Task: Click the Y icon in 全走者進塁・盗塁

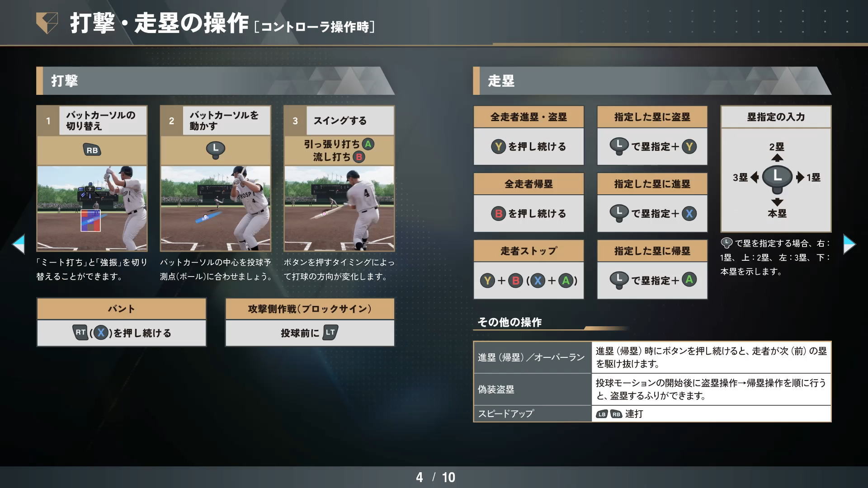Action: pyautogui.click(x=498, y=146)
